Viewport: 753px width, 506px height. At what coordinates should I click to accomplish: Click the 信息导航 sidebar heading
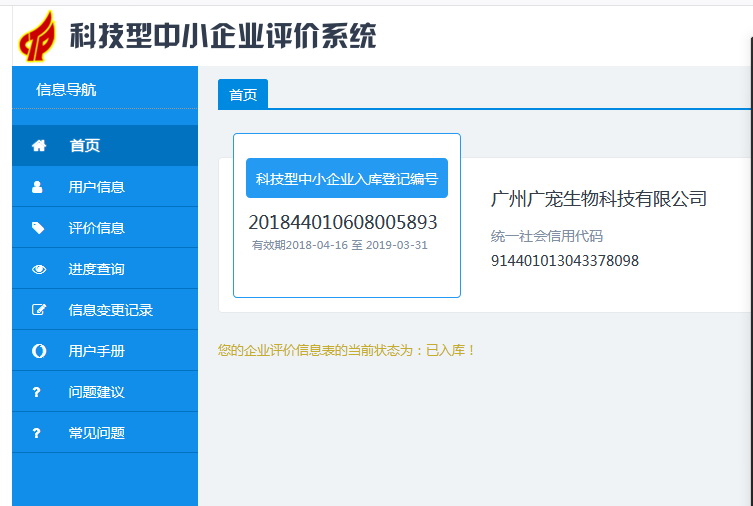(66, 89)
